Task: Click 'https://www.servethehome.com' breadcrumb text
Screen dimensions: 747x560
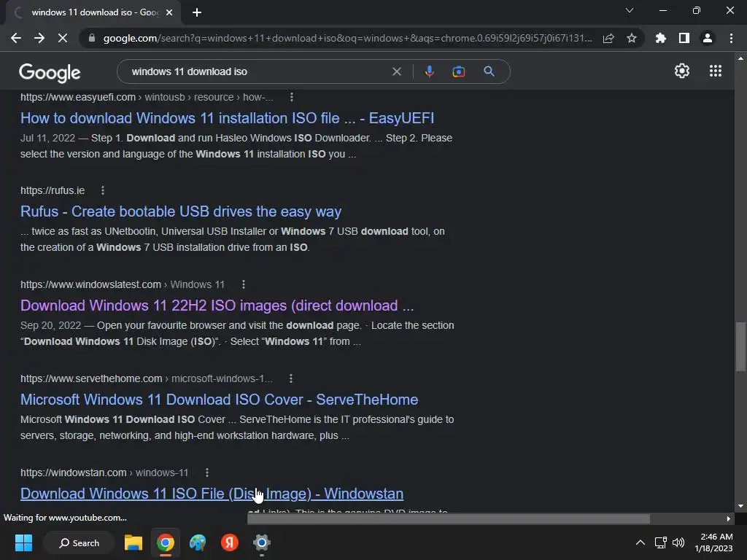Action: [91, 378]
